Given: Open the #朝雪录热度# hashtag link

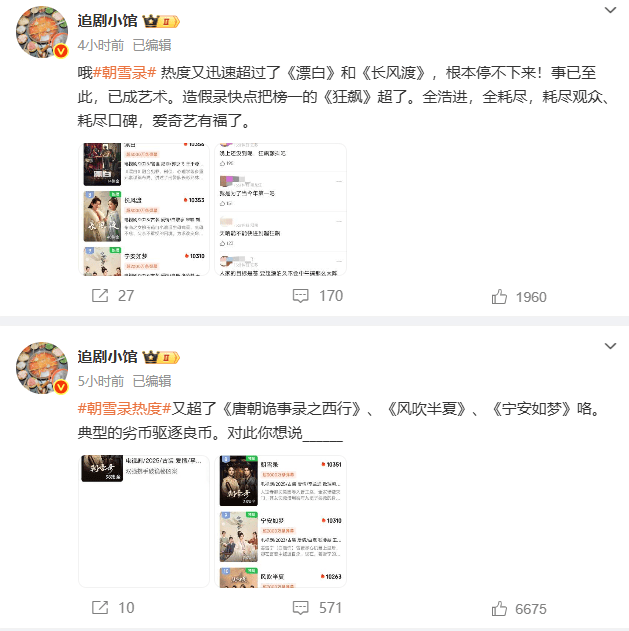Looking at the screenshot, I should [124, 409].
